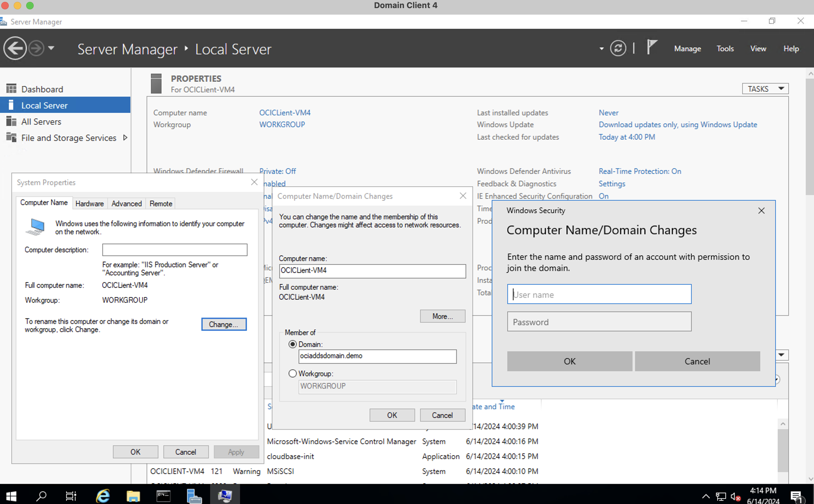Click Windows Update download link
The image size is (814, 504).
point(678,124)
